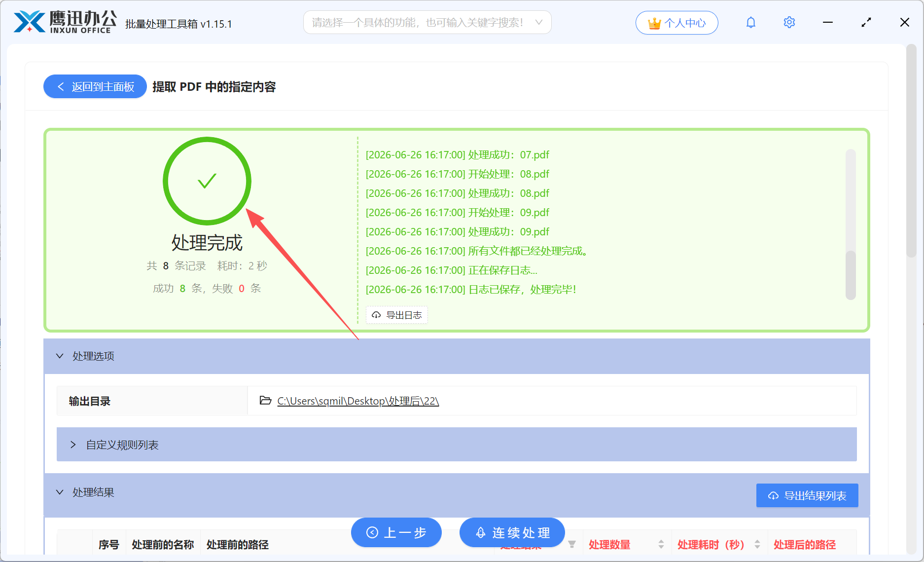
Task: Click the 处理前的路径 column header
Action: [238, 545]
